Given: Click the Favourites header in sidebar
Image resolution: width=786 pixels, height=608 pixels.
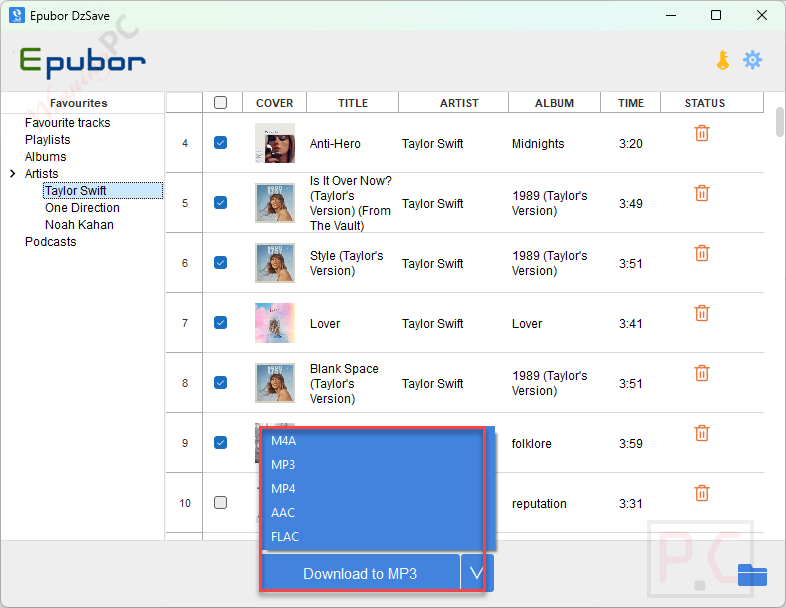Looking at the screenshot, I should 79,103.
